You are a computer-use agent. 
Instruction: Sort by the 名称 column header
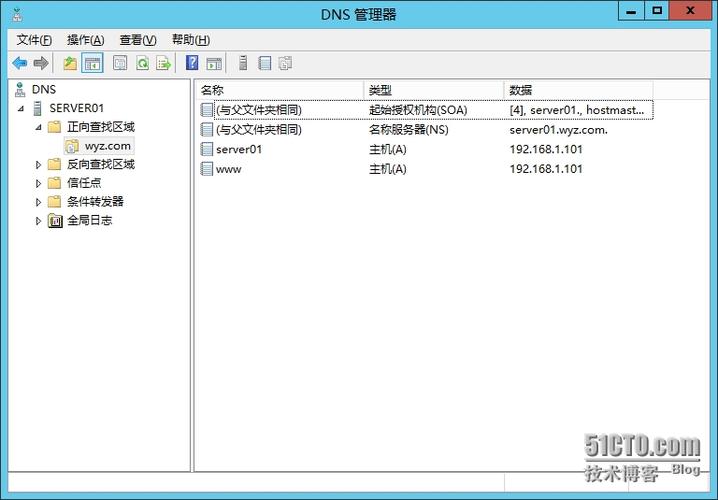coord(280,90)
